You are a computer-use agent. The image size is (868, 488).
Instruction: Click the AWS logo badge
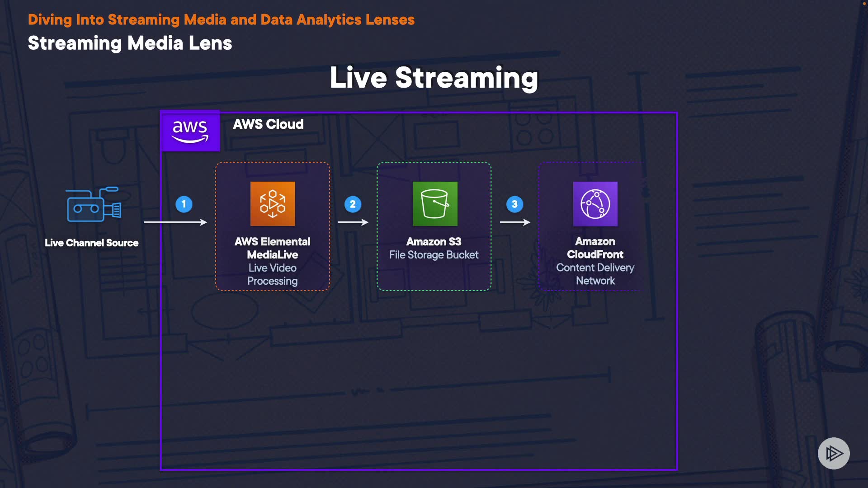click(190, 131)
